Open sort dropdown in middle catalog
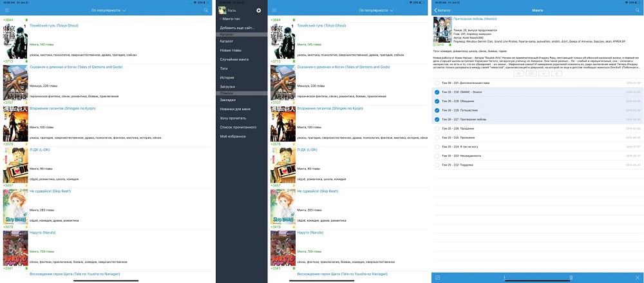This screenshot has width=644, height=283. click(376, 10)
